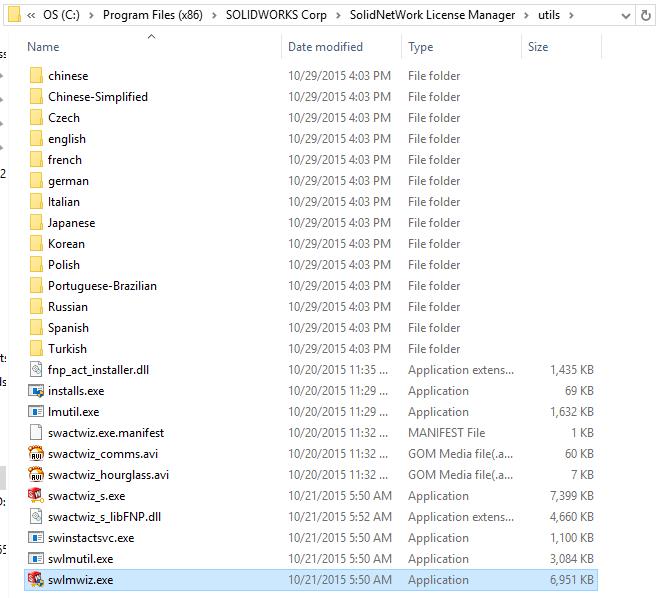The width and height of the screenshot is (658, 598).
Task: Sort files by the Name column
Action: [43, 47]
